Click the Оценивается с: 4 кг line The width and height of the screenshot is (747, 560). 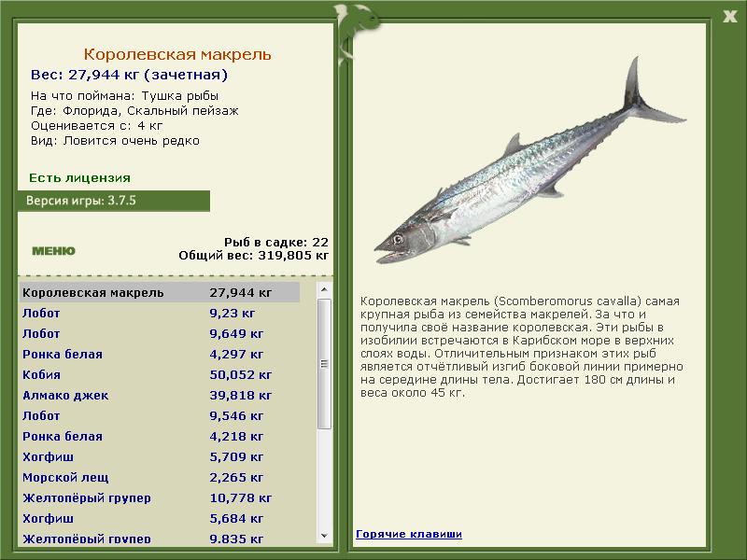point(97,126)
